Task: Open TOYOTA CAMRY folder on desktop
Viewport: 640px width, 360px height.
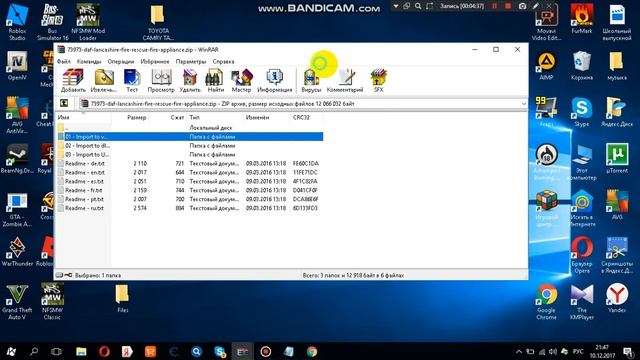Action: (x=158, y=22)
